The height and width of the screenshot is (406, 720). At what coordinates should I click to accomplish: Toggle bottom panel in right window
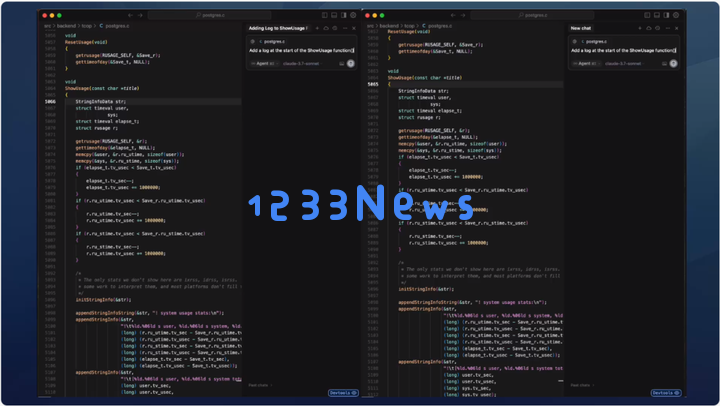(x=657, y=15)
